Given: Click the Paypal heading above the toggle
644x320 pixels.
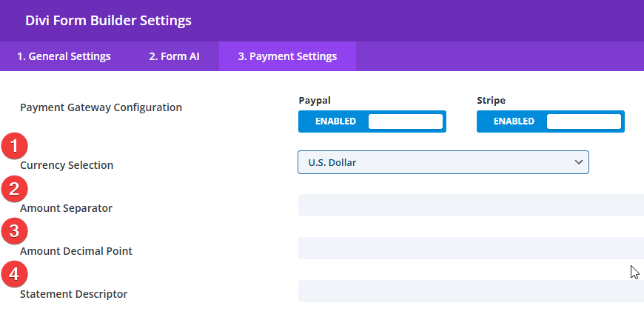Looking at the screenshot, I should (315, 100).
